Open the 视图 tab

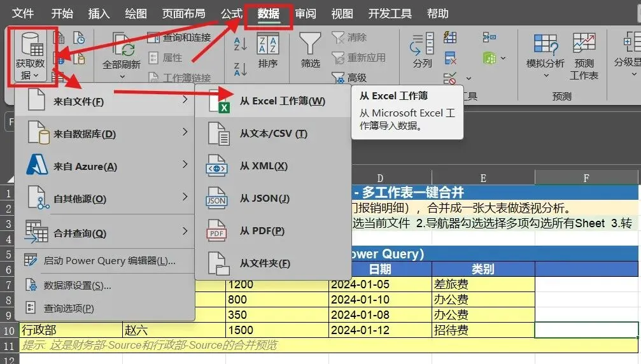342,13
